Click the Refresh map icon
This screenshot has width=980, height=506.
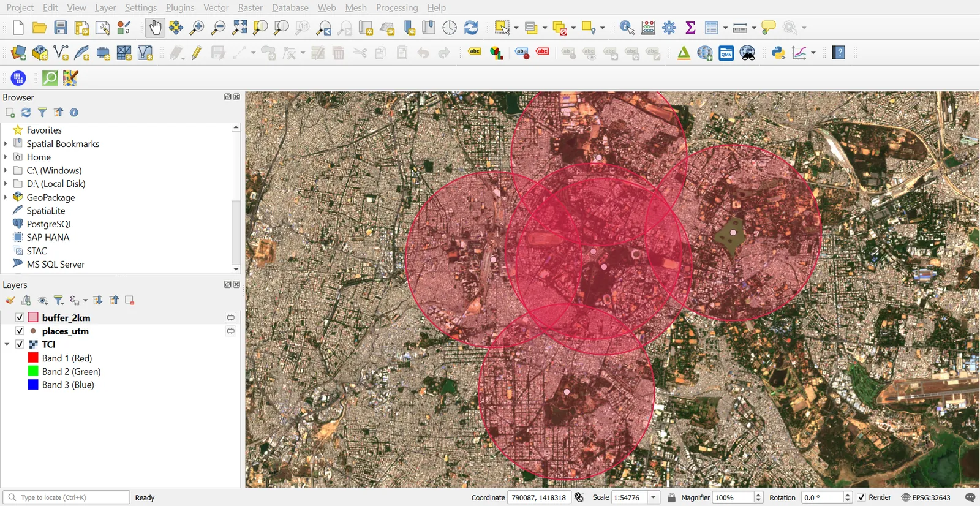(x=471, y=28)
